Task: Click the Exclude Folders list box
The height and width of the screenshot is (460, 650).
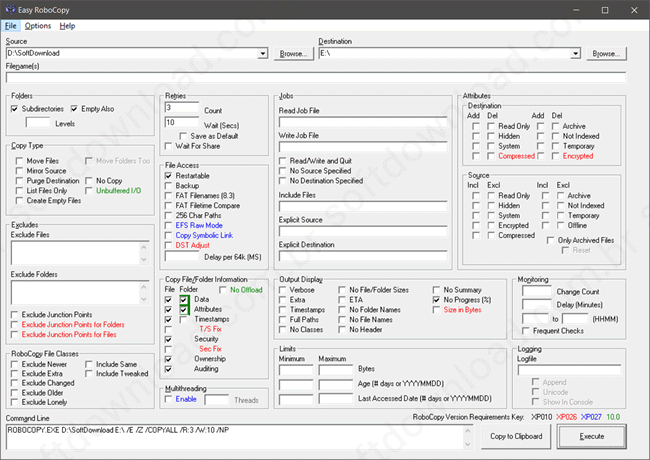Action: coord(80,293)
